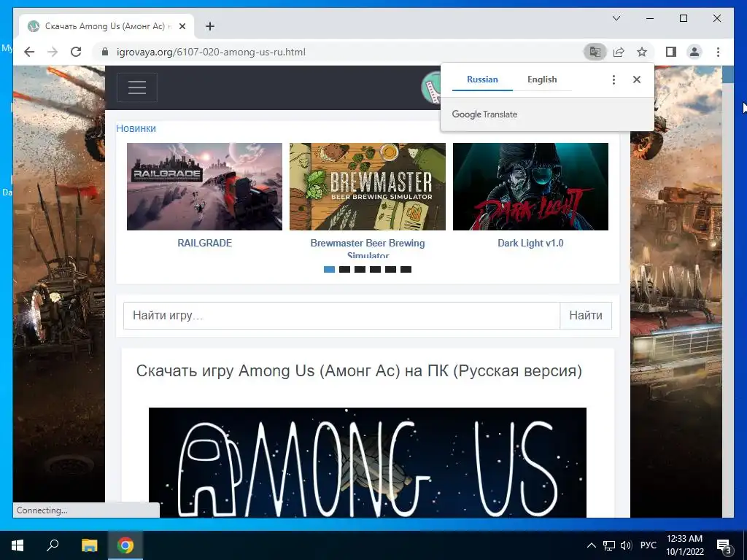Click the Chrome icon on the taskbar
The height and width of the screenshot is (560, 747).
(125, 545)
